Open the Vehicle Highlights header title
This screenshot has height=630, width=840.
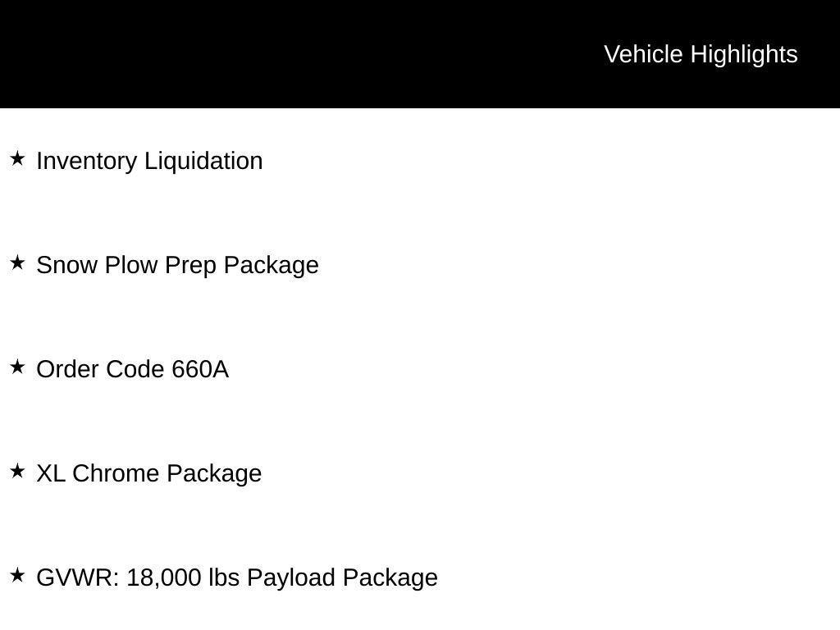[701, 55]
